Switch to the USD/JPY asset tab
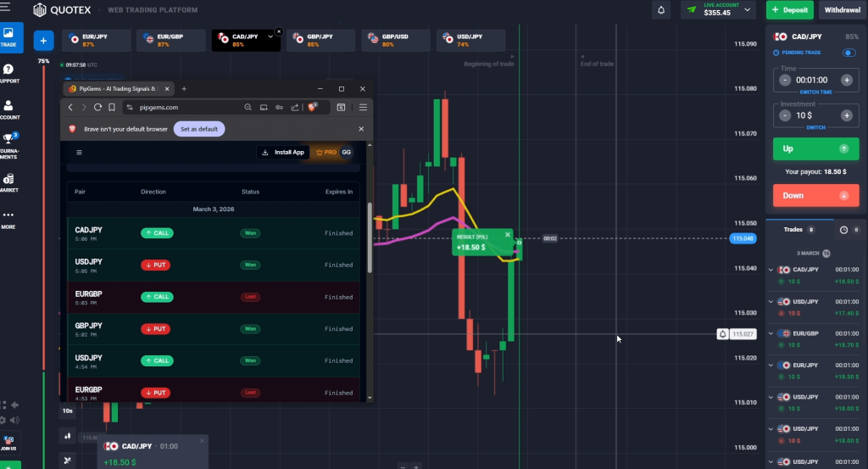 click(470, 41)
